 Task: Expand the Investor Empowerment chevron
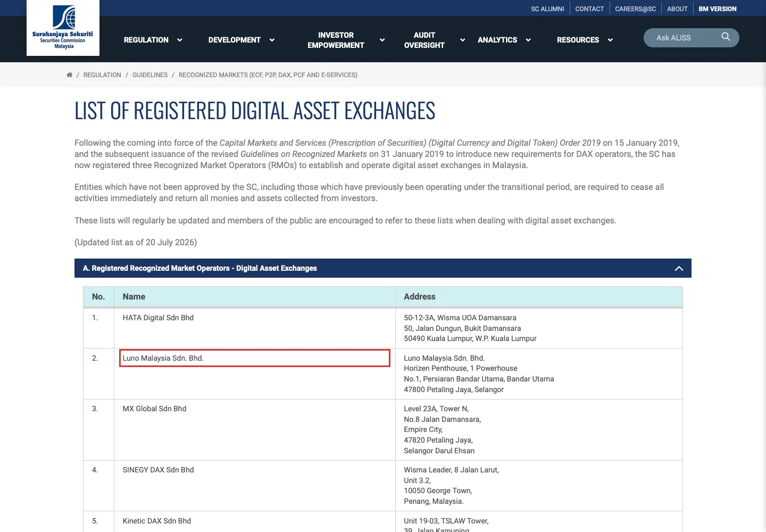382,40
